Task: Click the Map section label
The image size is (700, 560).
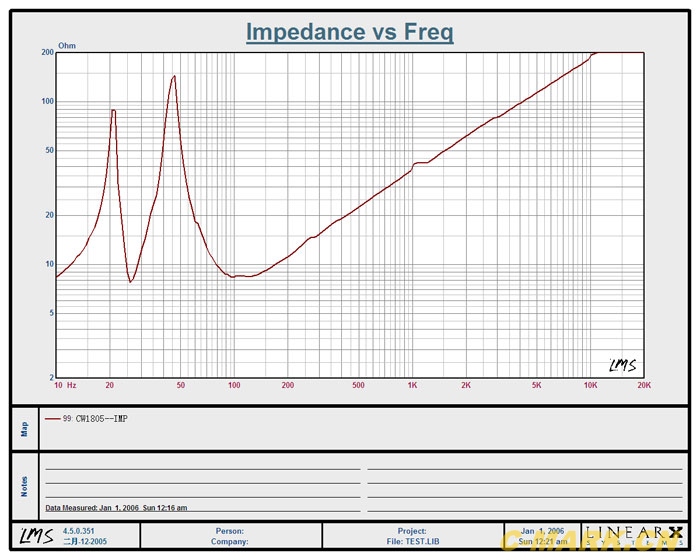Action: pyautogui.click(x=25, y=428)
